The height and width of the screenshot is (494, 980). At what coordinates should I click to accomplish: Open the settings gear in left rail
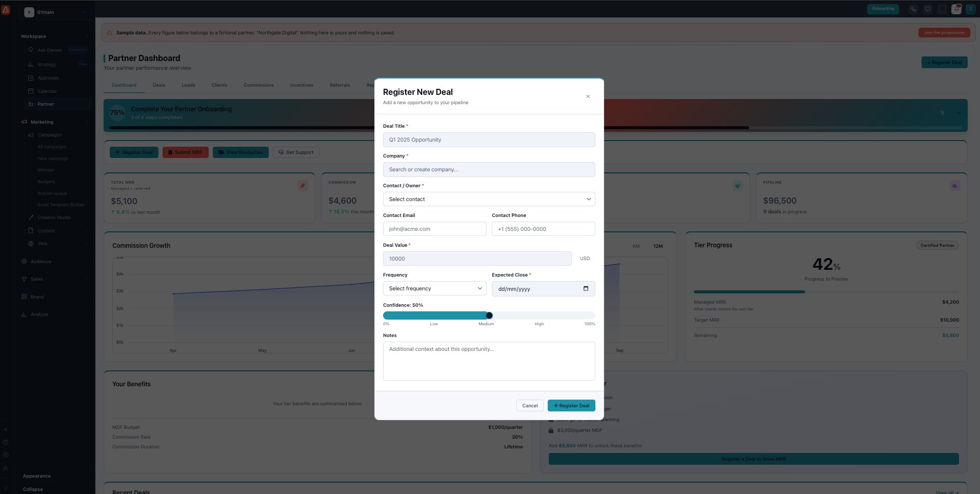[6, 455]
